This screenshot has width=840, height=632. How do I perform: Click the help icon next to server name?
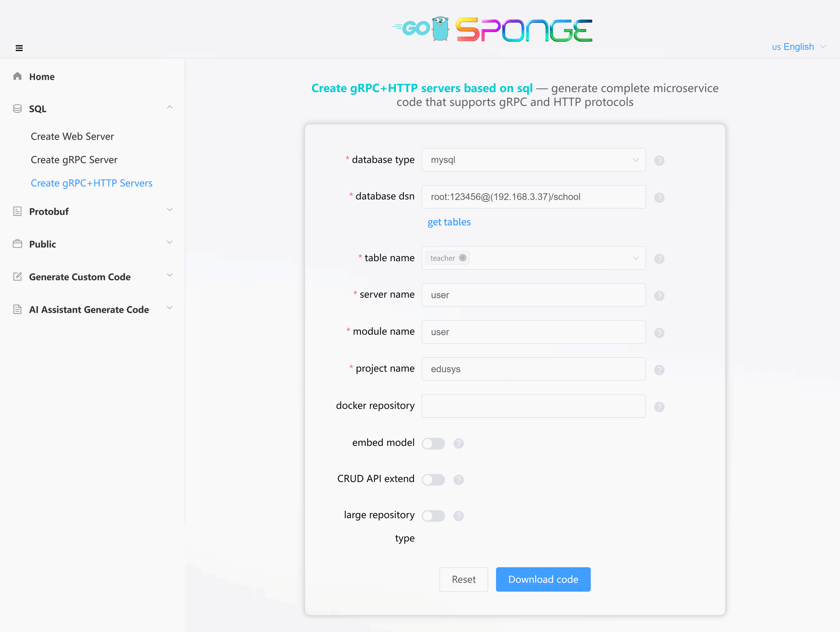pos(659,295)
